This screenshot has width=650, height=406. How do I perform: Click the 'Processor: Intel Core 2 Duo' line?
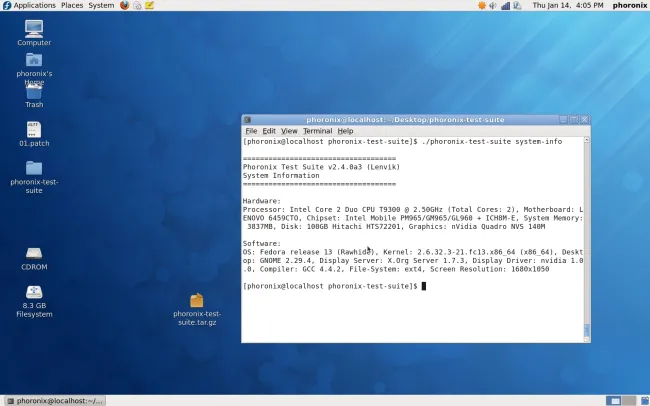[x=413, y=209]
